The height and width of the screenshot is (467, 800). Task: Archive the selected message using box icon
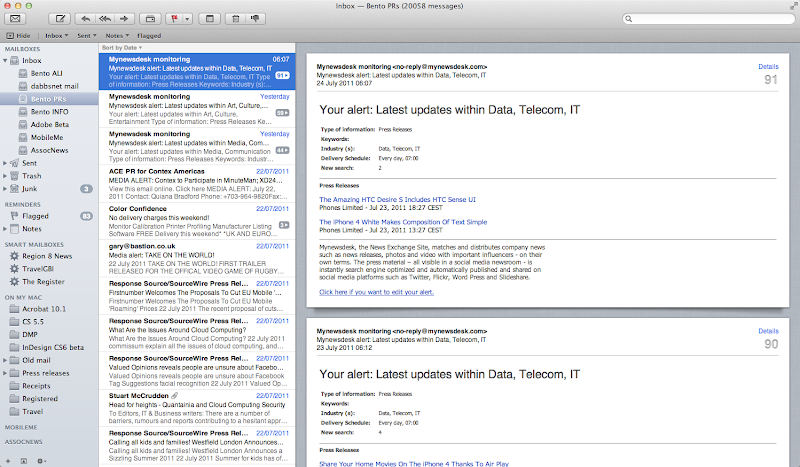point(150,19)
